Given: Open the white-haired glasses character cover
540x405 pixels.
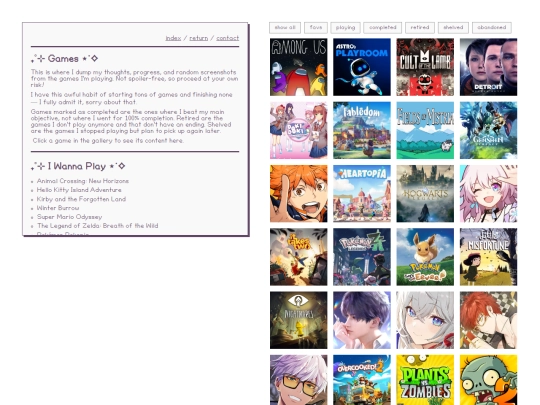Looking at the screenshot, I should click(299, 380).
